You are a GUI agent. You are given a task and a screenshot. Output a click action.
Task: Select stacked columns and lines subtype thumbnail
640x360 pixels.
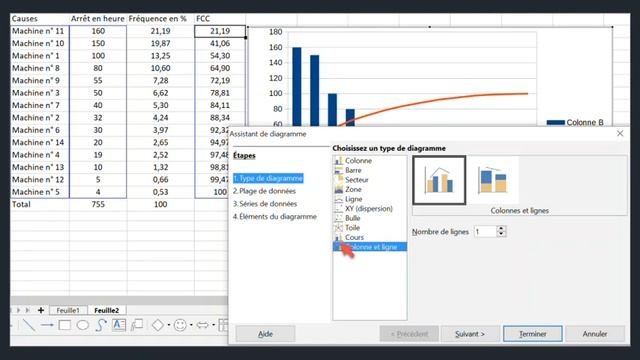pos(493,180)
